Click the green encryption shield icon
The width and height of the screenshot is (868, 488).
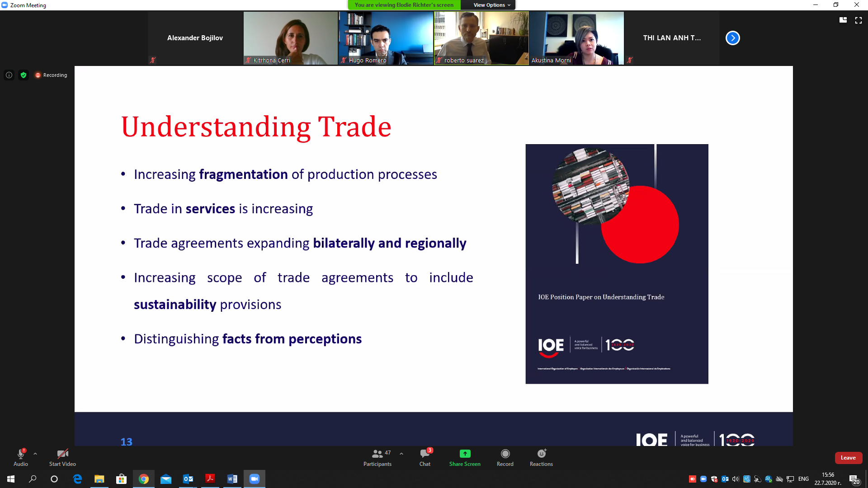click(x=24, y=75)
